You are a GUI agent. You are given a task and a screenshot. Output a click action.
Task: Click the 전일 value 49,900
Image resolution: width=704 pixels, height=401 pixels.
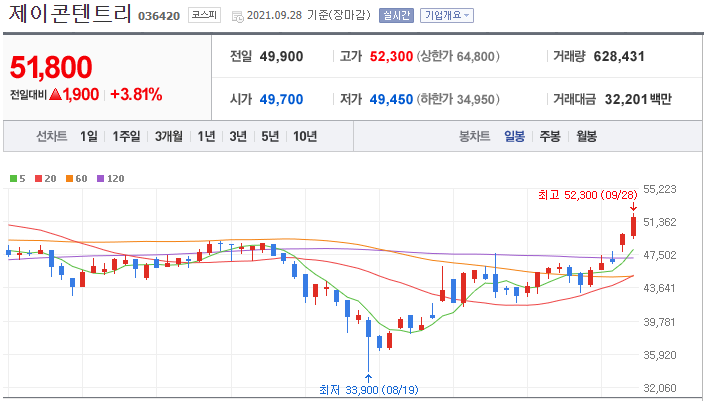pos(282,57)
